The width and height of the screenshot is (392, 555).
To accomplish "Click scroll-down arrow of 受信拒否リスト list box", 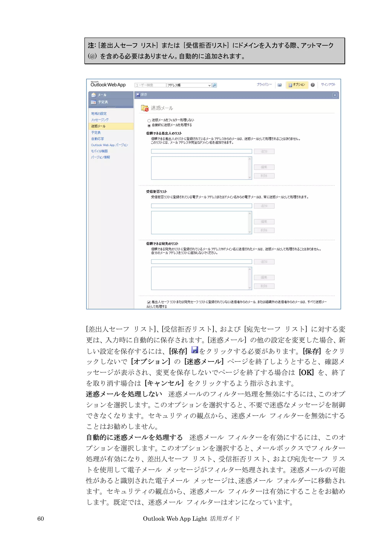I will click(250, 232).
